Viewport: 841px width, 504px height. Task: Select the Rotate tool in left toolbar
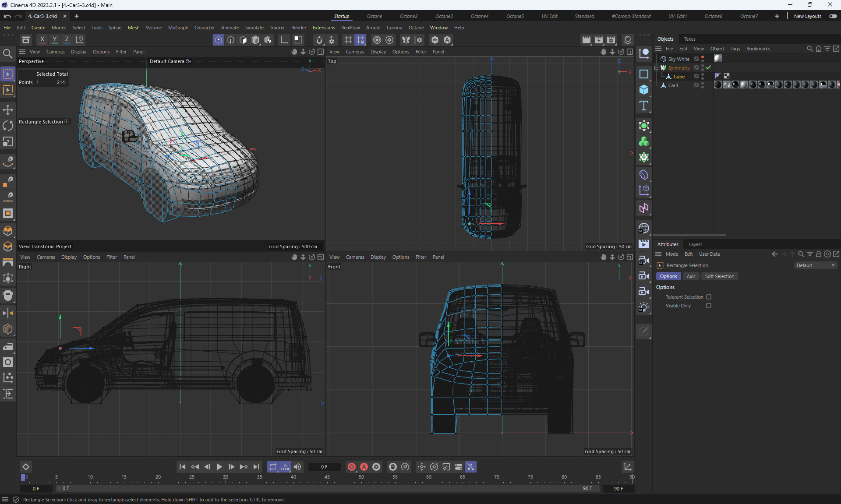click(8, 126)
